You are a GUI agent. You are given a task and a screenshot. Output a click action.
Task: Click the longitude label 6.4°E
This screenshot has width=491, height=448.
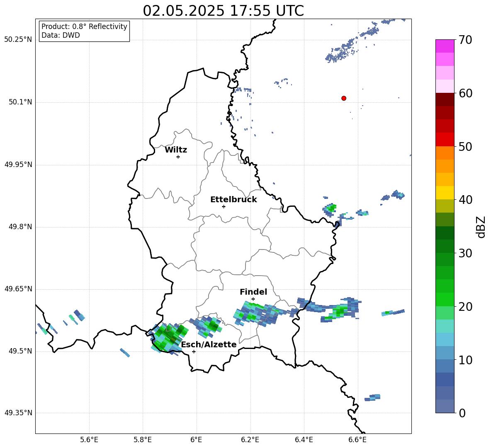point(304,440)
